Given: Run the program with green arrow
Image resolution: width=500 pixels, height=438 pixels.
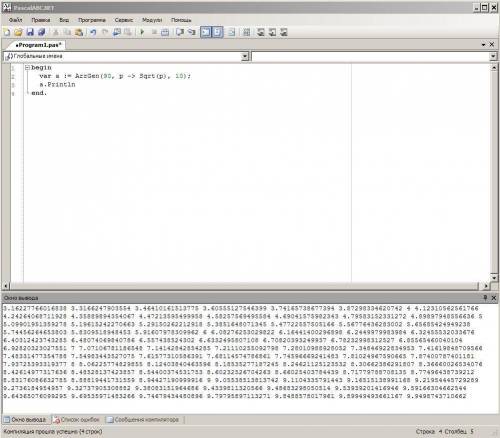Looking at the screenshot, I should (x=142, y=32).
